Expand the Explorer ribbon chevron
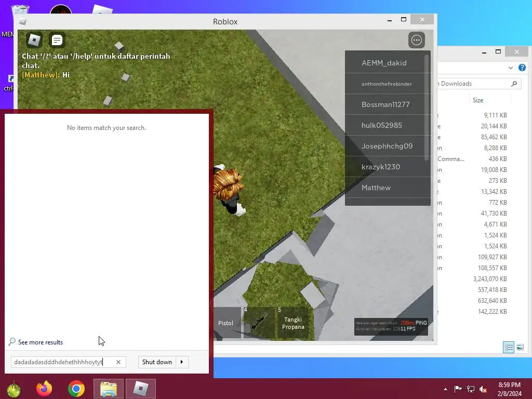The height and width of the screenshot is (399, 532). [511, 68]
